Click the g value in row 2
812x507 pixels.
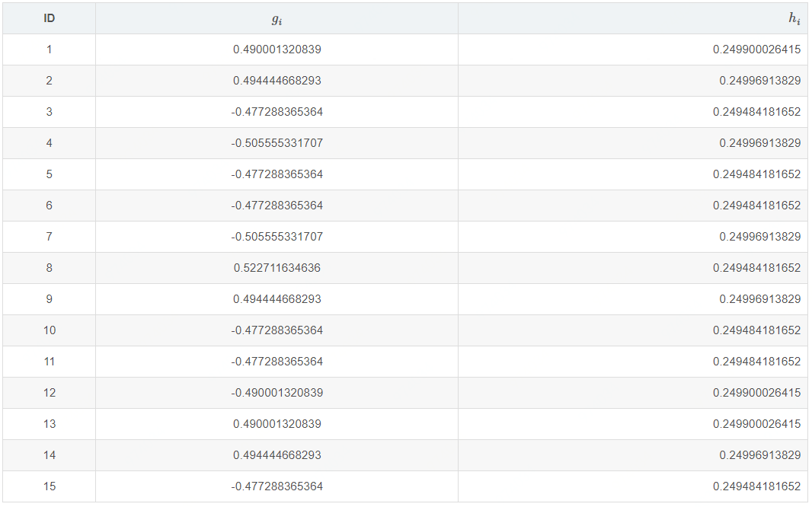coord(277,81)
